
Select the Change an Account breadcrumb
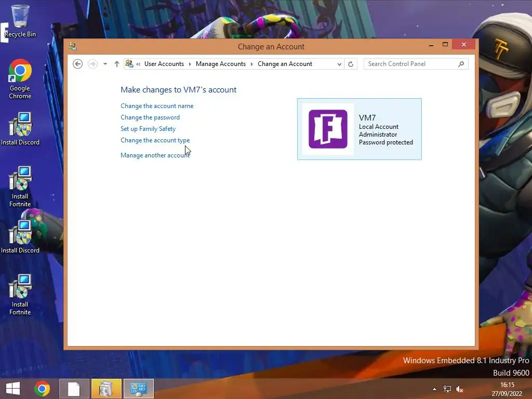pyautogui.click(x=285, y=64)
